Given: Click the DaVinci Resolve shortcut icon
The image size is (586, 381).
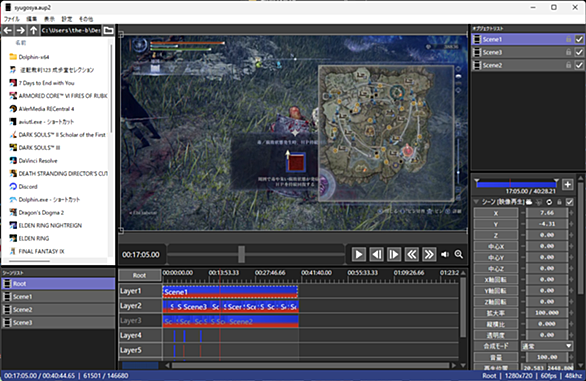Looking at the screenshot, I should (13, 160).
